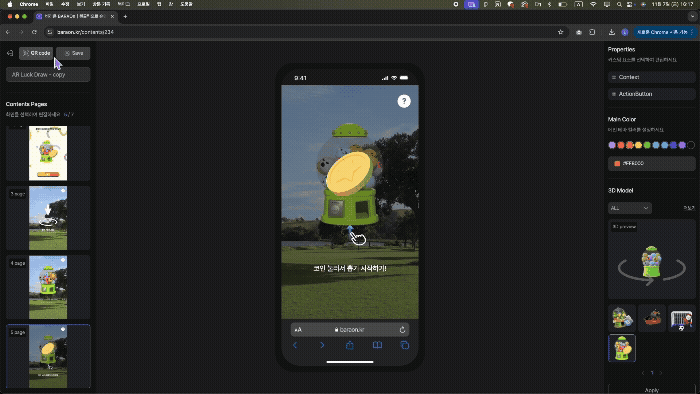Bookmark the page with the star icon
Viewport: 700px width, 394px height.
[560, 32]
